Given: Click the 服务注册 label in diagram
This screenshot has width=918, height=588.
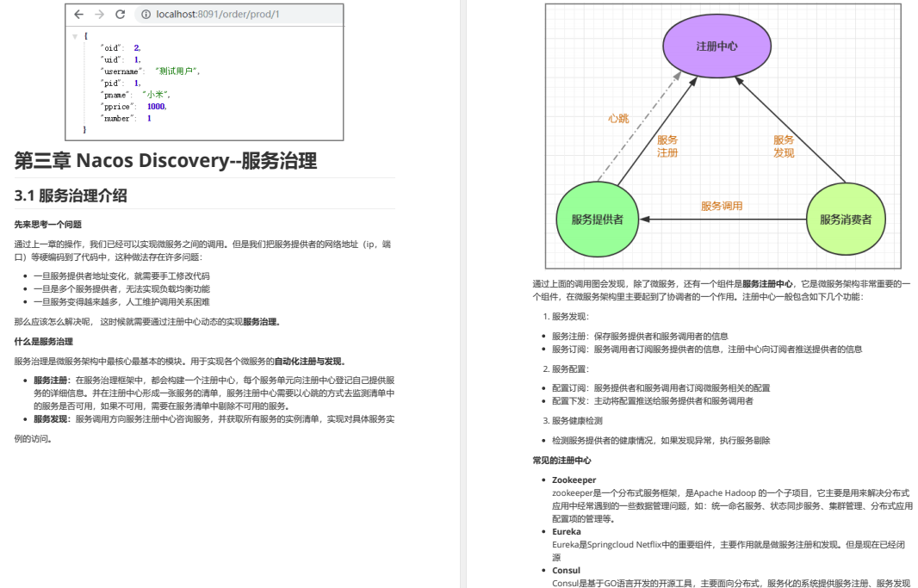Looking at the screenshot, I should [x=667, y=146].
